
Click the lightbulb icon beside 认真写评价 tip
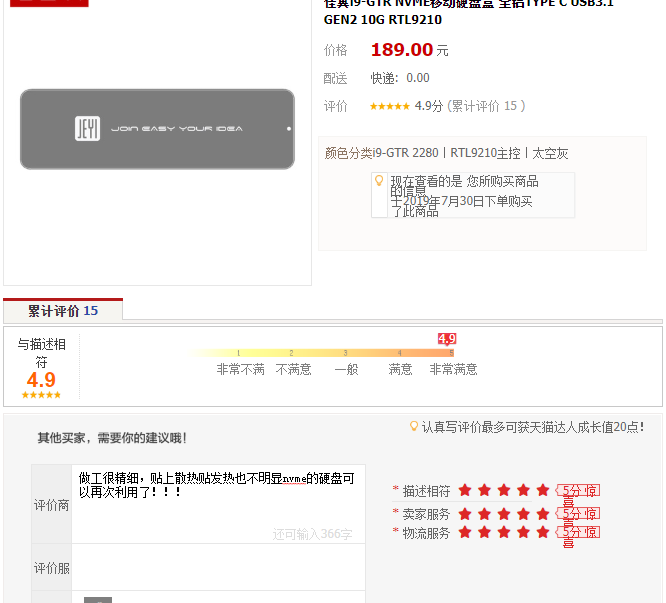tap(413, 426)
